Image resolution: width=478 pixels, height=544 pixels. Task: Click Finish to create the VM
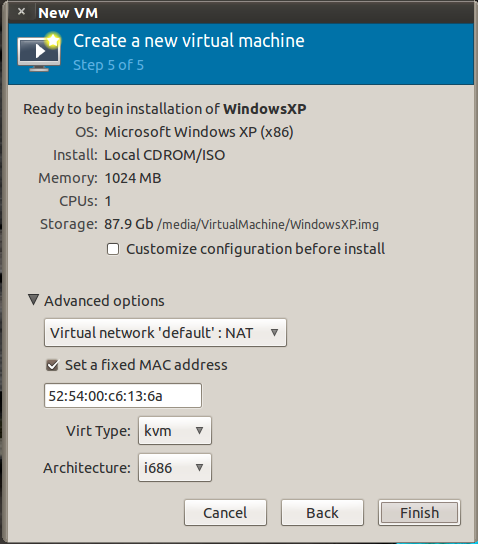tap(419, 512)
